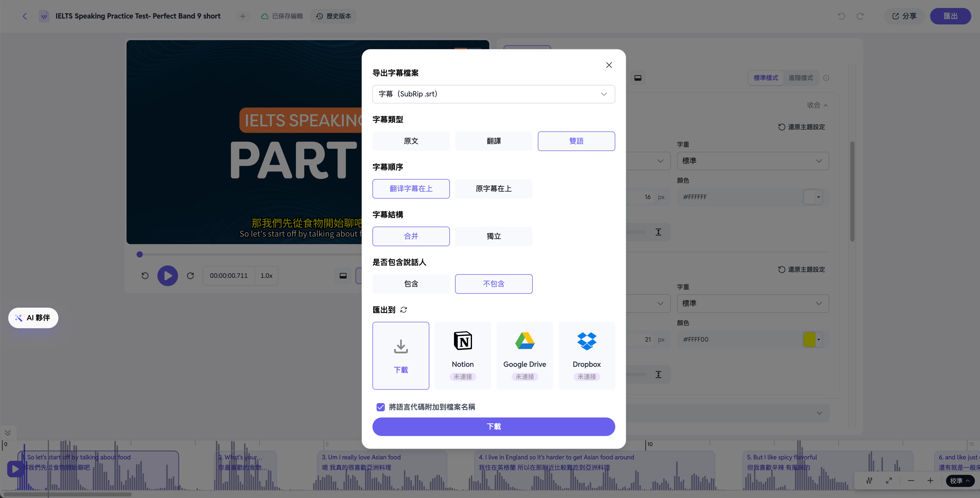
Task: Click the replay loop icon right of play
Action: click(190, 275)
